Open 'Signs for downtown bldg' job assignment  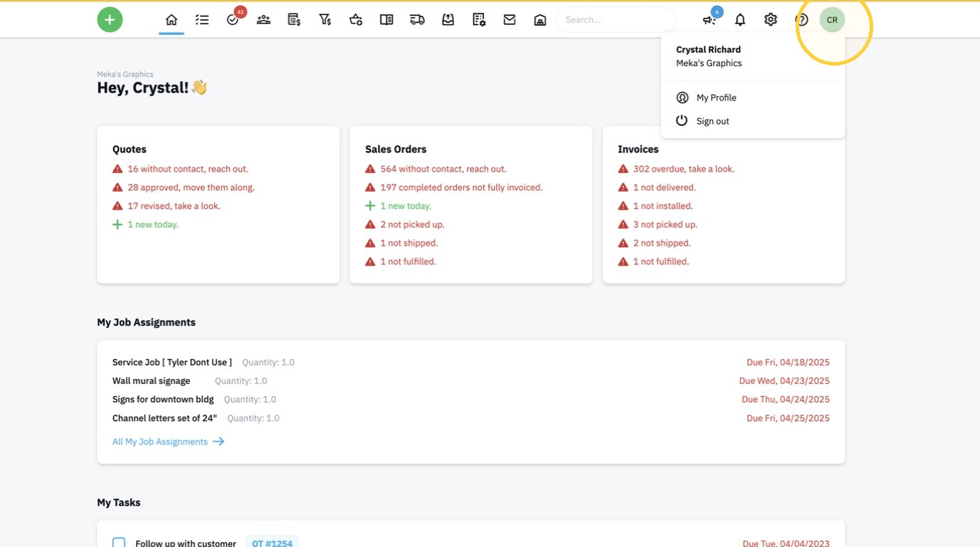[163, 400]
